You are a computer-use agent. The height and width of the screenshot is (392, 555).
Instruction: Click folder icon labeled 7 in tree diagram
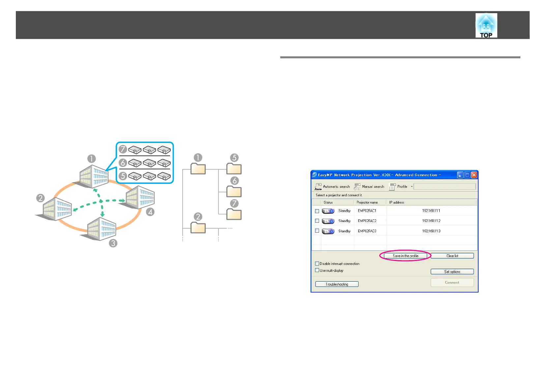click(x=234, y=214)
